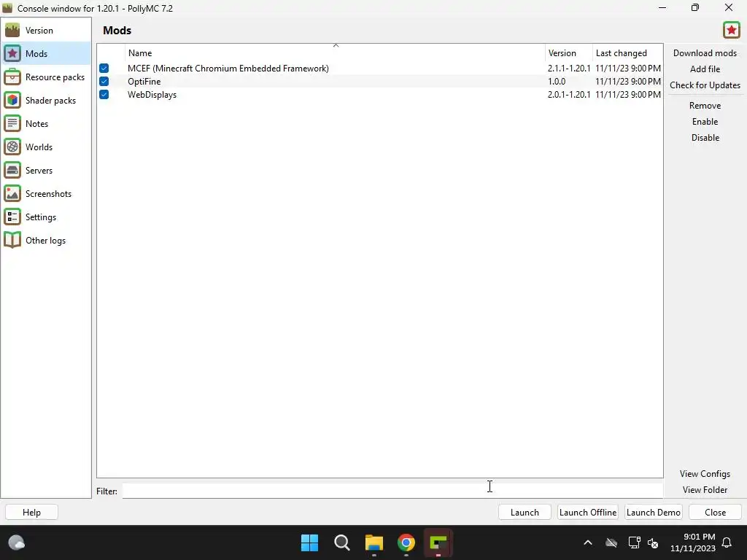Click the Disable button
Image resolution: width=747 pixels, height=560 pixels.
click(x=705, y=138)
